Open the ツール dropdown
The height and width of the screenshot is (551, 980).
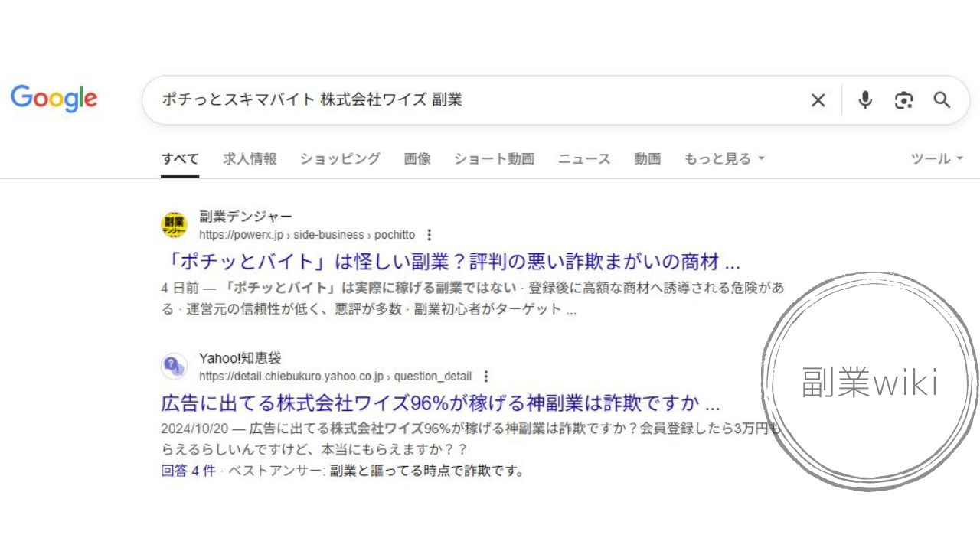click(x=936, y=159)
